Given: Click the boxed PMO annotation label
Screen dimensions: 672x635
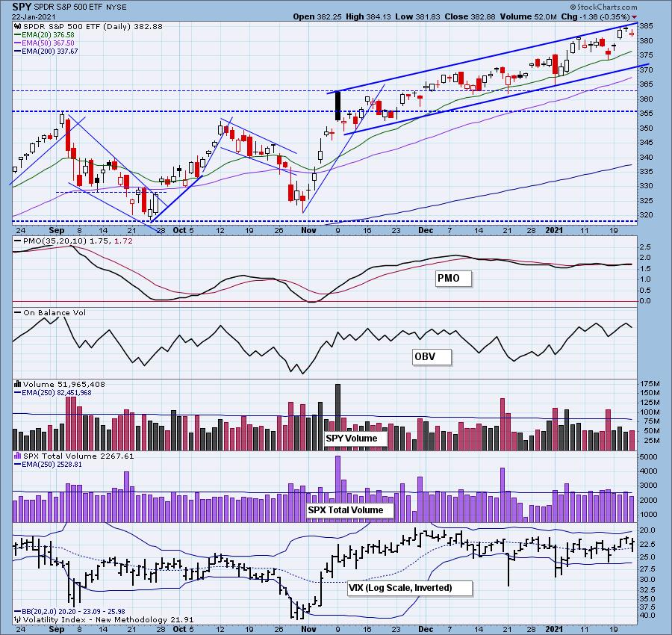Looking at the screenshot, I should 453,278.
